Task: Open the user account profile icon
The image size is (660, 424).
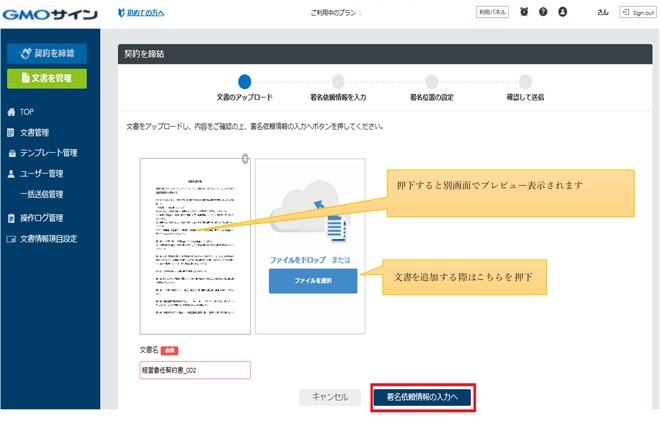Action: (562, 12)
